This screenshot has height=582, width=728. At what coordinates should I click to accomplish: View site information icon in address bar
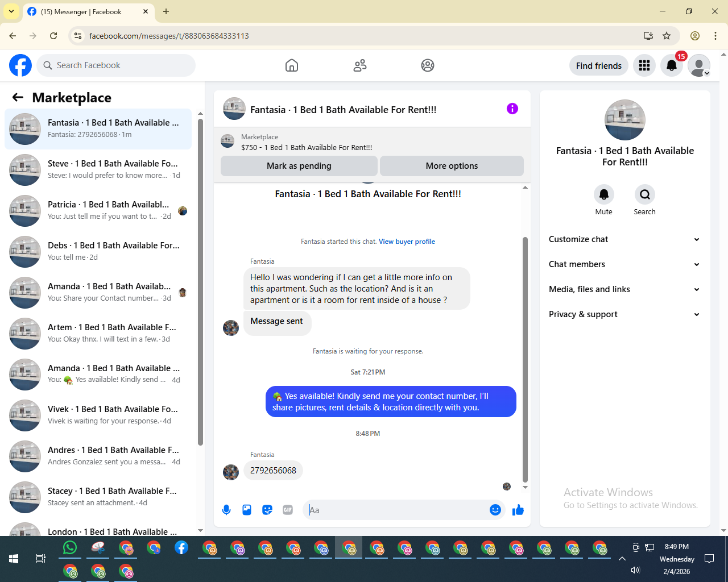click(78, 36)
